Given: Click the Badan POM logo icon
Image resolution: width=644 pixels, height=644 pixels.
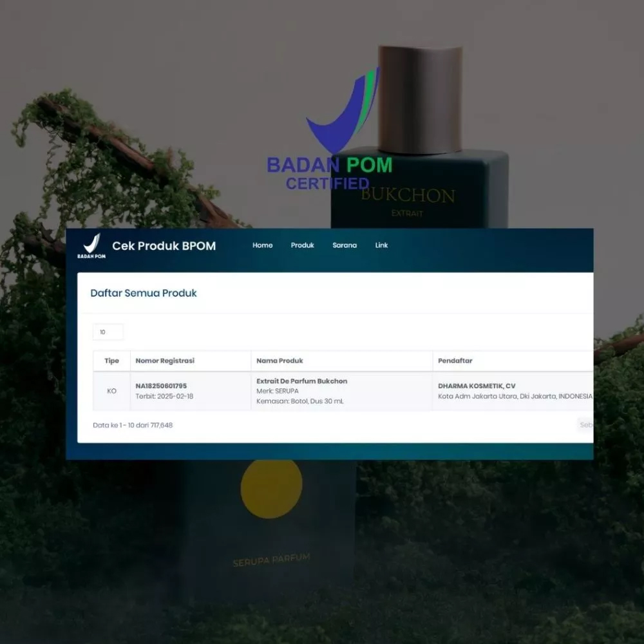Looking at the screenshot, I should pyautogui.click(x=91, y=245).
